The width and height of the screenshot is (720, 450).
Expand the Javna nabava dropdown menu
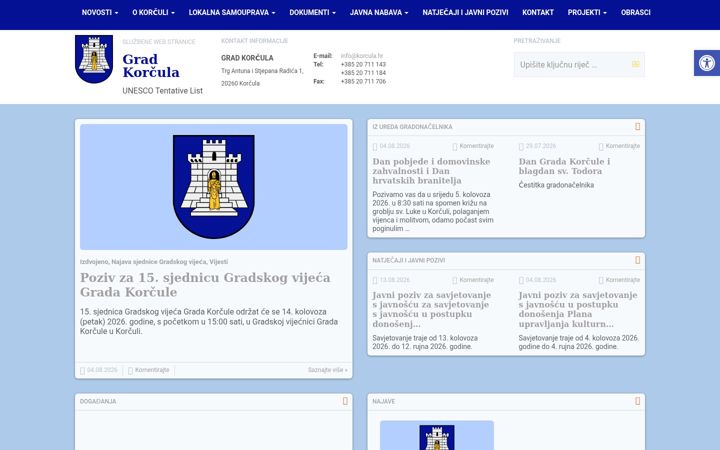click(x=379, y=12)
